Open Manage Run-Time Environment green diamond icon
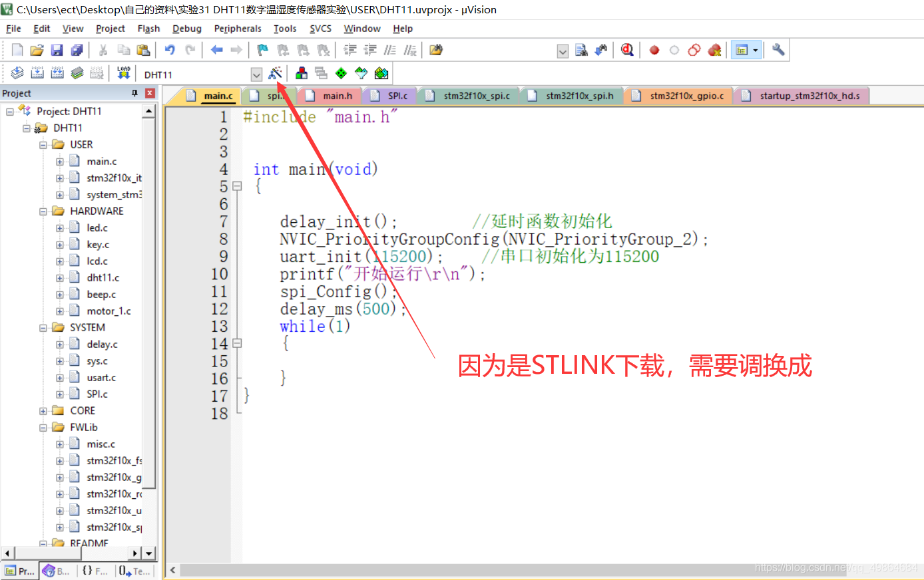The image size is (924, 580). pos(341,73)
